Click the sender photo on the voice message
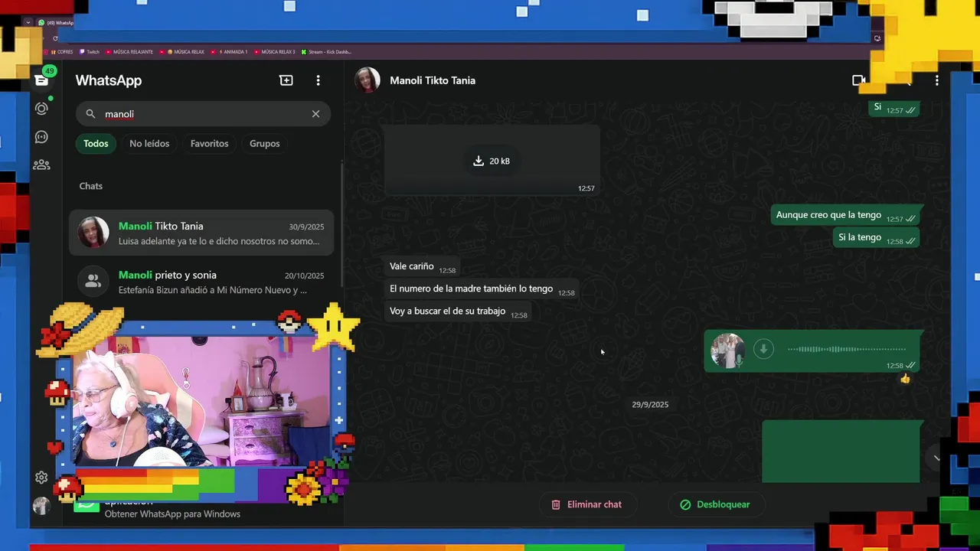This screenshot has width=980, height=551. pos(727,351)
